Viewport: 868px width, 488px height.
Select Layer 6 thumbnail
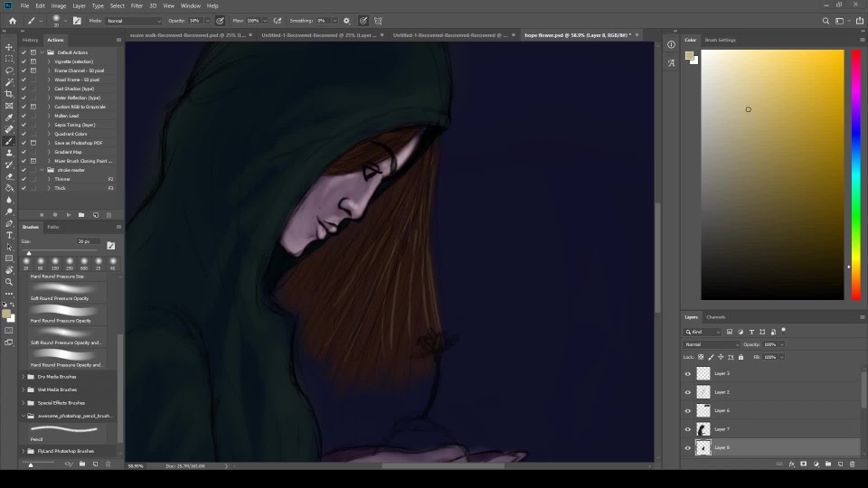[x=703, y=410]
